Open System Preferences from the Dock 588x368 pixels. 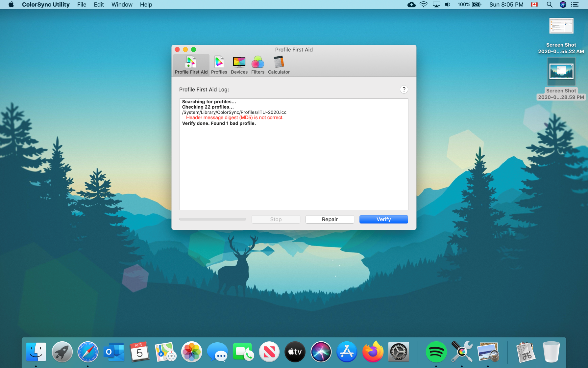click(x=399, y=352)
